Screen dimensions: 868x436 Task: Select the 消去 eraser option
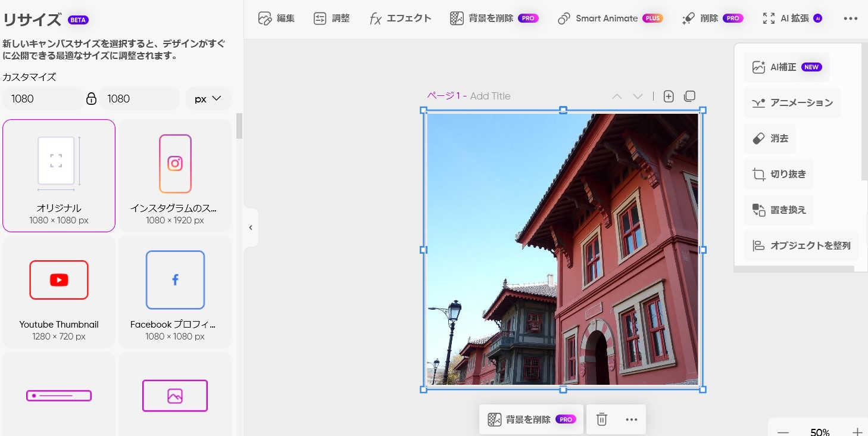[770, 139]
